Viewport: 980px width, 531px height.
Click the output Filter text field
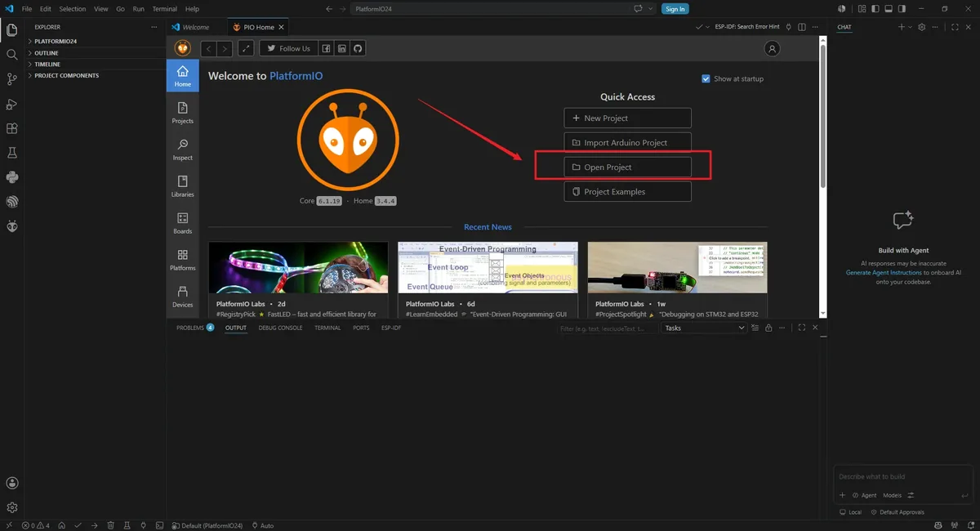point(607,328)
